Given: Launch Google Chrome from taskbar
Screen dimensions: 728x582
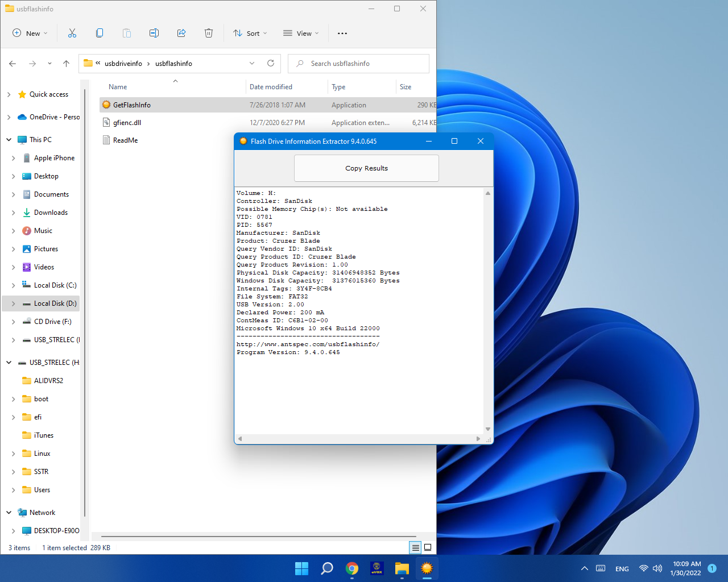Looking at the screenshot, I should [352, 568].
